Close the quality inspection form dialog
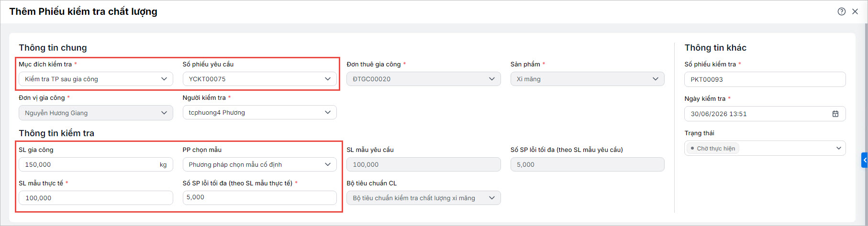The height and width of the screenshot is (226, 868). pyautogui.click(x=855, y=11)
